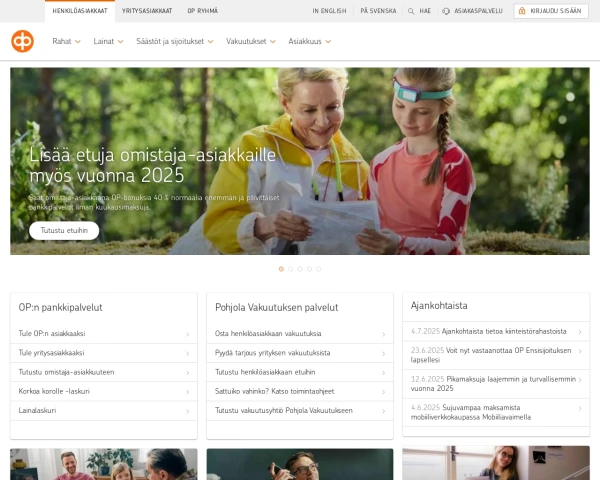Click arrow next to Pyydä tarjous yrityksen vakuutuksista

pyautogui.click(x=383, y=353)
